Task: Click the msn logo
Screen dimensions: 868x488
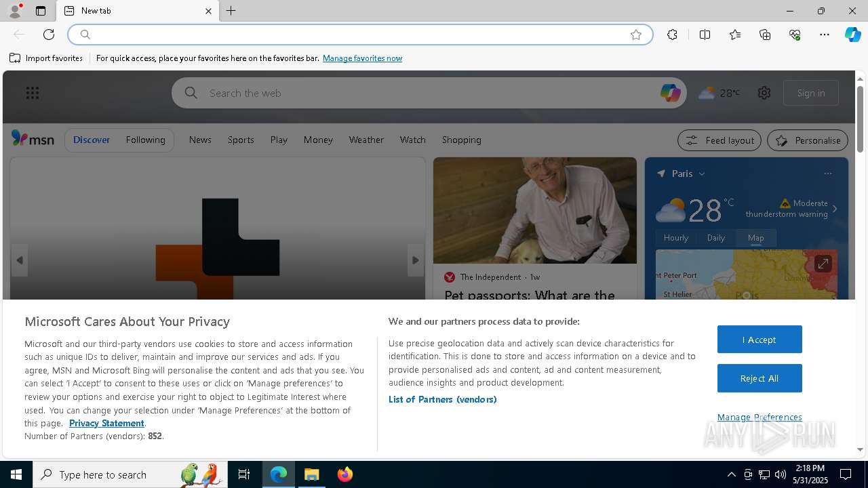Action: tap(33, 139)
